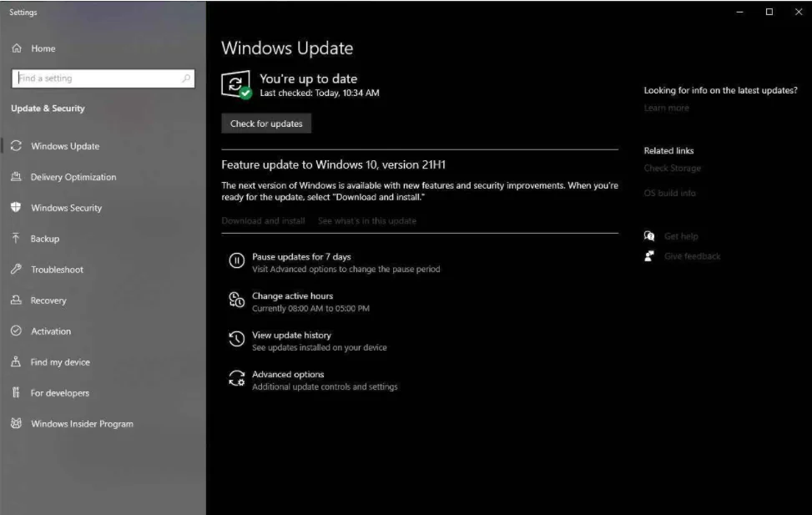The width and height of the screenshot is (812, 515).
Task: Open Find my device settings
Action: click(60, 362)
